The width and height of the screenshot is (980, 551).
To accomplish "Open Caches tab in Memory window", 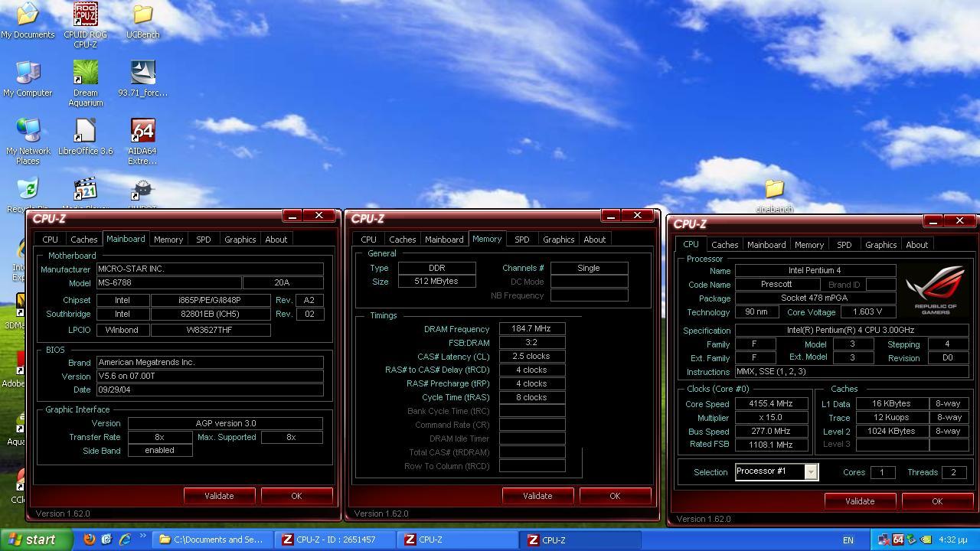I will point(402,240).
